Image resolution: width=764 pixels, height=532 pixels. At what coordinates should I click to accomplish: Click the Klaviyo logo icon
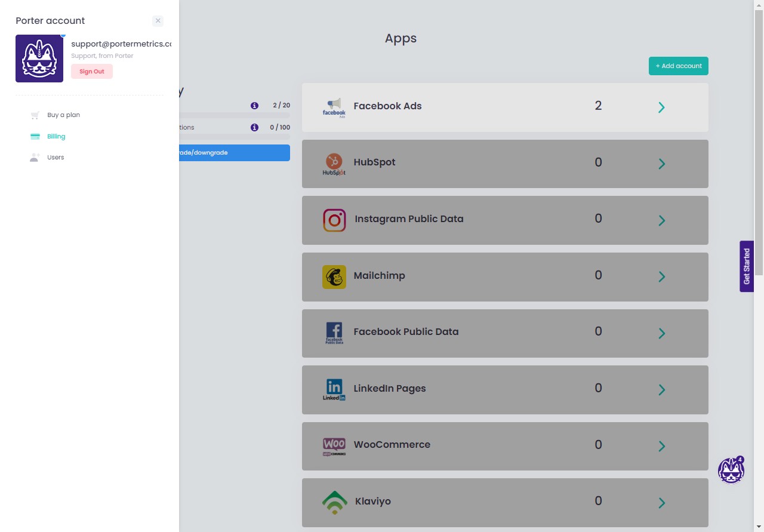[334, 503]
